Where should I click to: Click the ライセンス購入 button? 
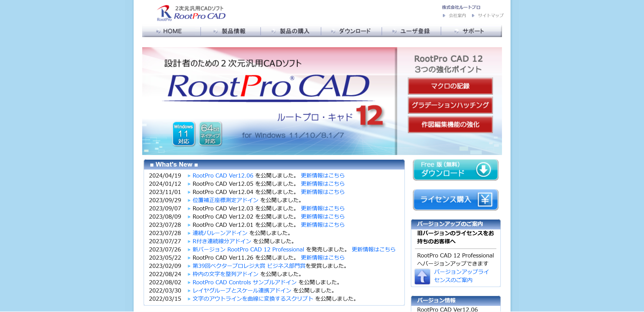click(456, 200)
